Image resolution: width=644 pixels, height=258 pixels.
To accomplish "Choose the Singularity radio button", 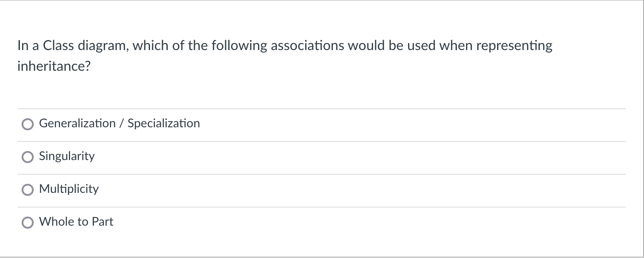I will pyautogui.click(x=27, y=157).
